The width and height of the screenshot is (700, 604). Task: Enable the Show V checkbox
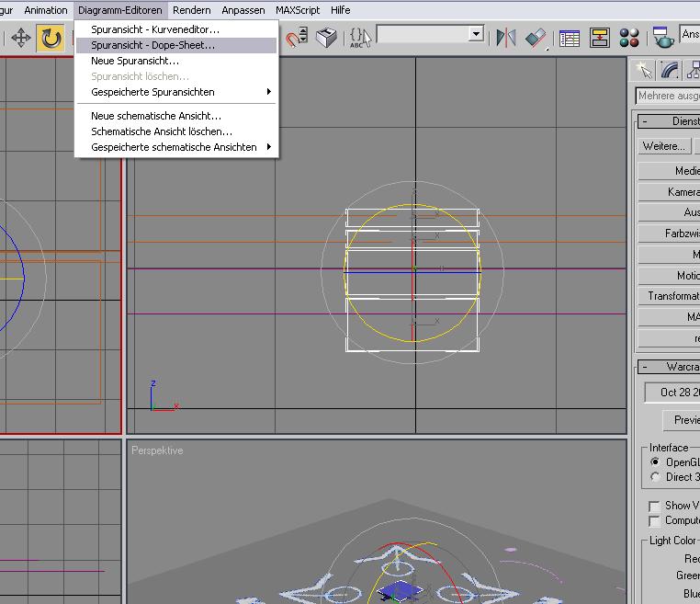coord(654,506)
